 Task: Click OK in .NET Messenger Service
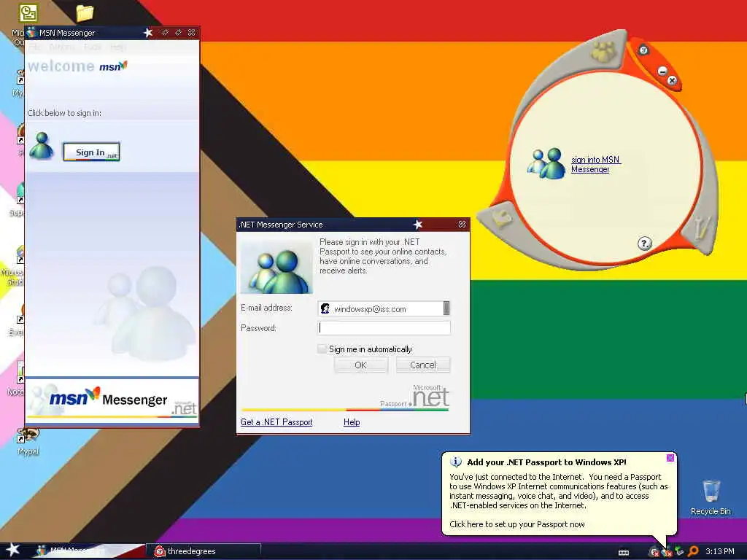(x=360, y=365)
